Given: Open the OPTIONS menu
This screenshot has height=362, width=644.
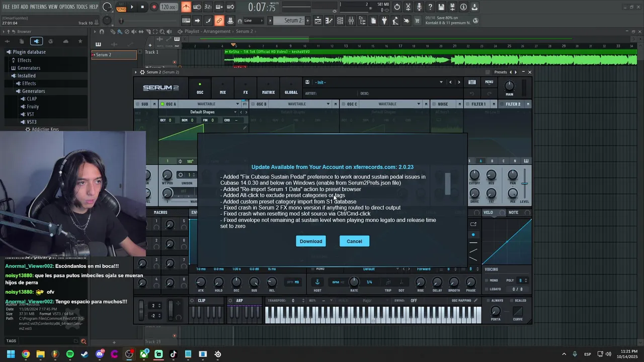Looking at the screenshot, I should click(x=67, y=7).
